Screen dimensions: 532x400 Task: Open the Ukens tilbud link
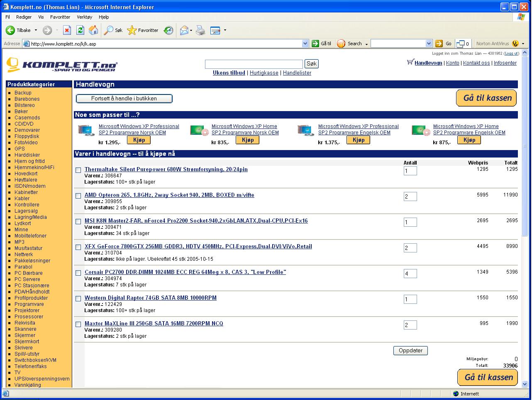pyautogui.click(x=229, y=73)
